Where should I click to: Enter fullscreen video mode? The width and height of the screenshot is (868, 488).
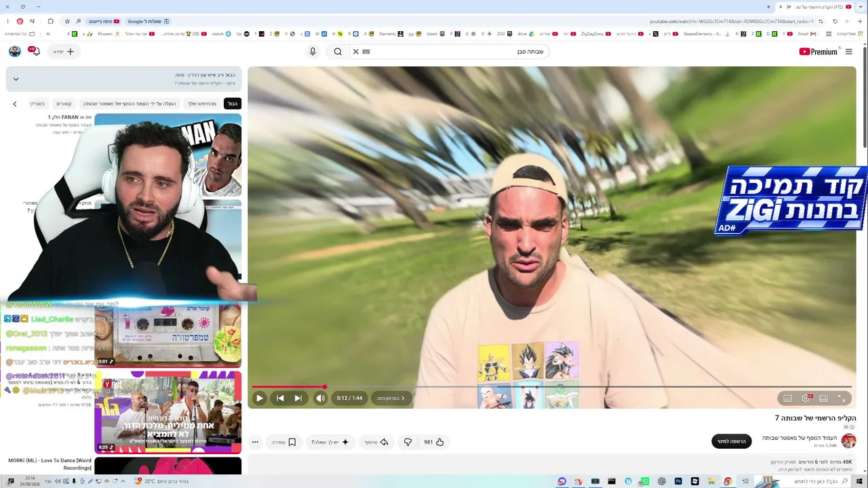[x=842, y=399]
